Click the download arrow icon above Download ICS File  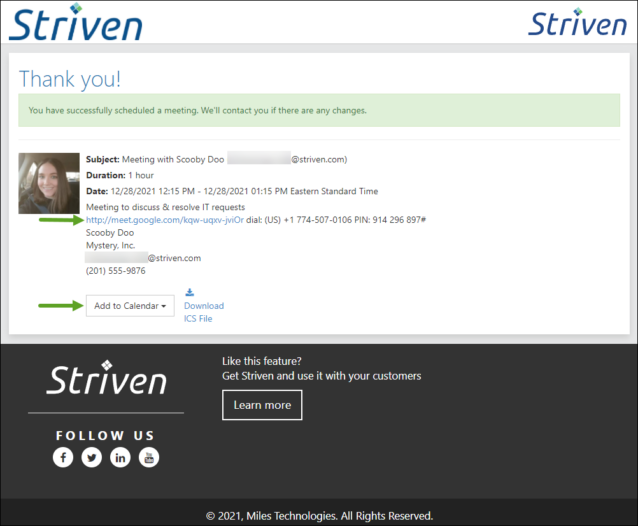pos(190,292)
